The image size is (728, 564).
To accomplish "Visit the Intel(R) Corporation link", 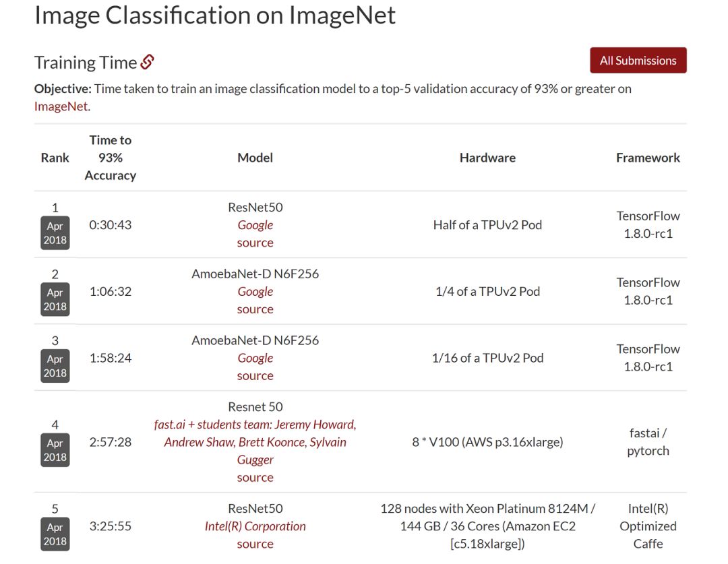I will (255, 526).
